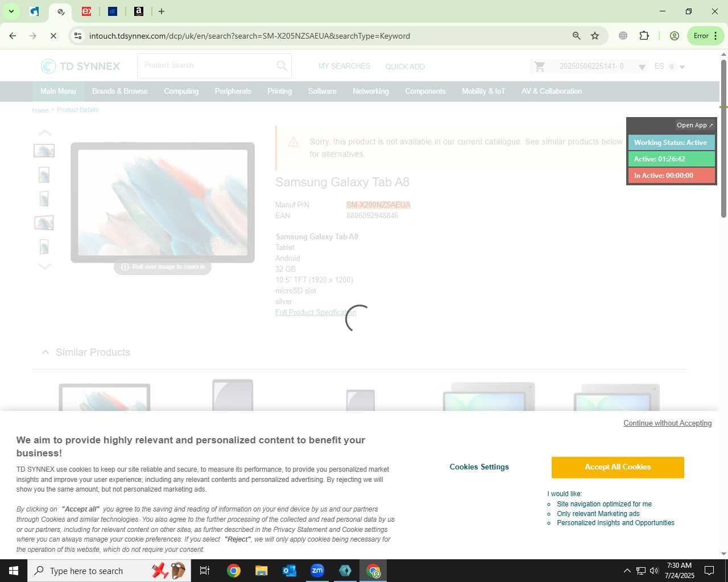This screenshot has width=728, height=582.
Task: Click the Open App button in overlay
Action: pos(694,125)
